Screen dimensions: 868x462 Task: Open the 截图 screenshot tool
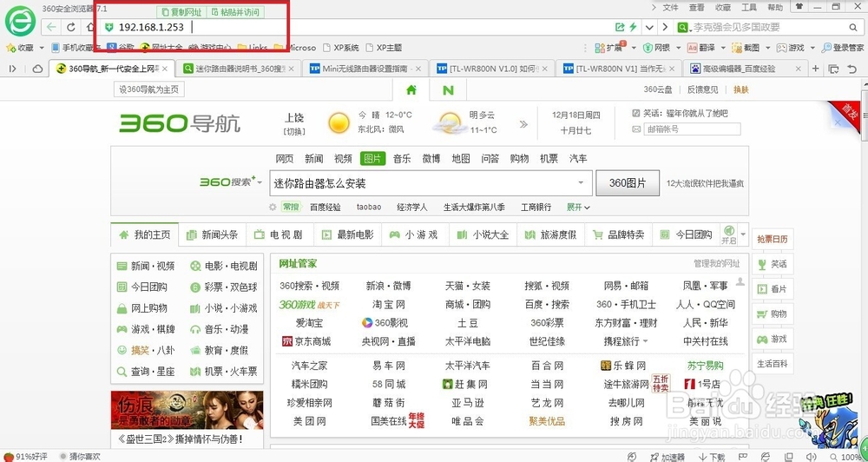[x=745, y=48]
